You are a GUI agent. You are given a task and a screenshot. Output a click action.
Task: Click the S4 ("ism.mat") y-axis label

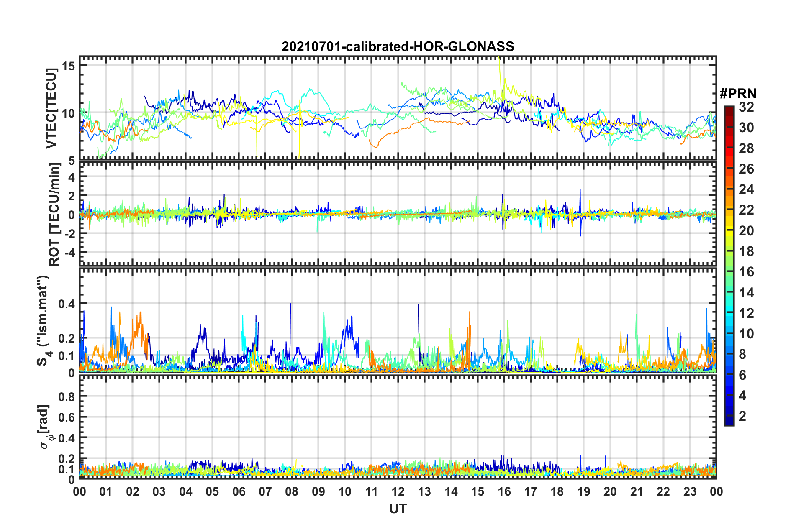point(44,320)
